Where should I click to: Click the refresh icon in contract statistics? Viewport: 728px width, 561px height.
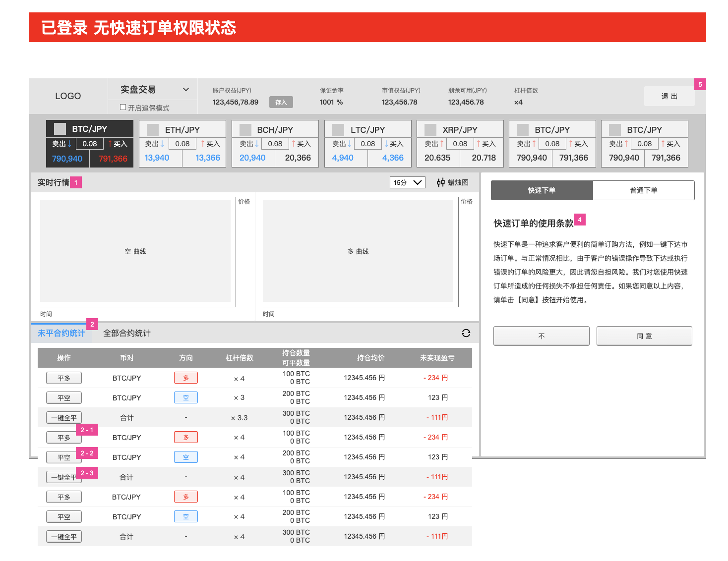point(466,333)
